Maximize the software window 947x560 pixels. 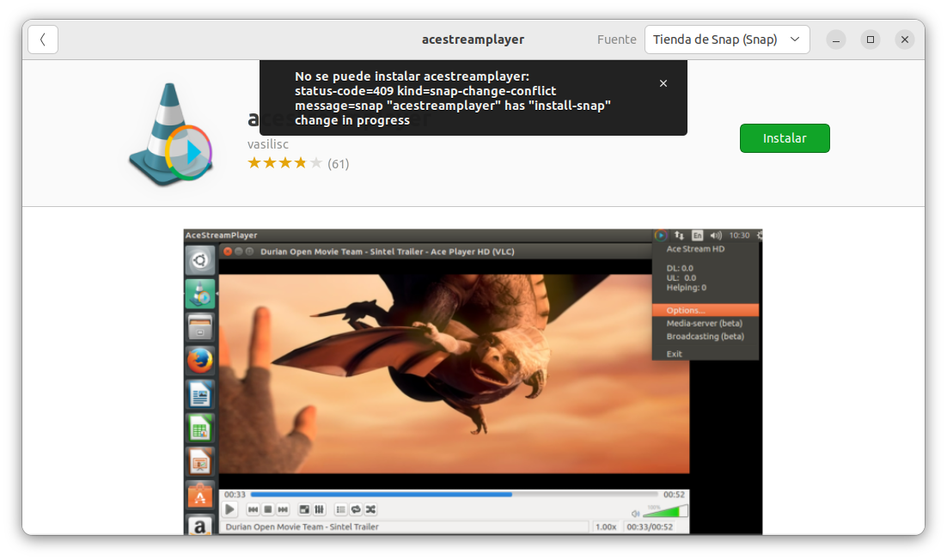point(871,40)
